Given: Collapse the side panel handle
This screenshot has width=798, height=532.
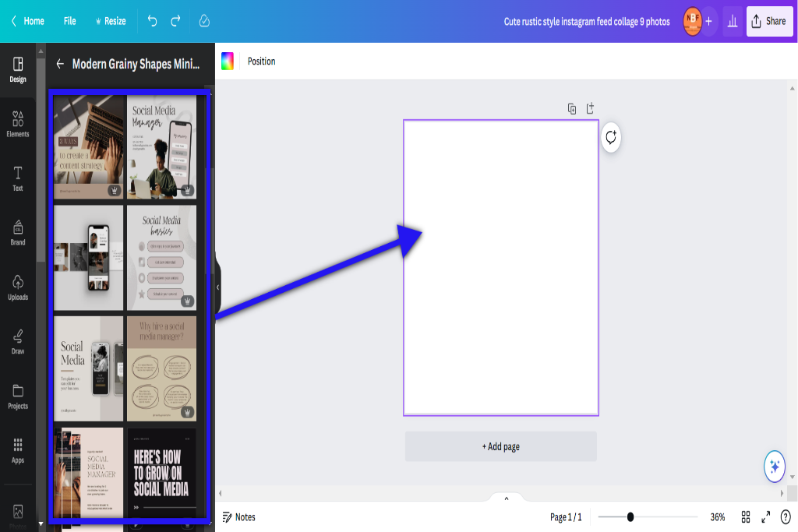Looking at the screenshot, I should click(218, 287).
